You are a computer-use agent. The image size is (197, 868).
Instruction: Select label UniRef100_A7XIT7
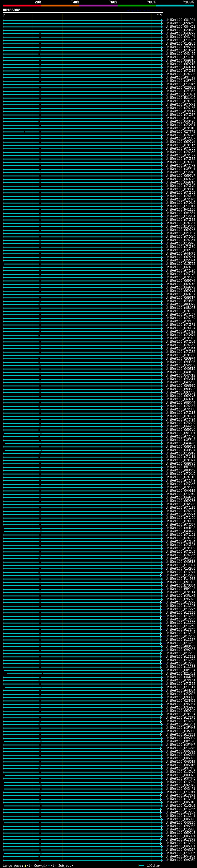pos(180,111)
